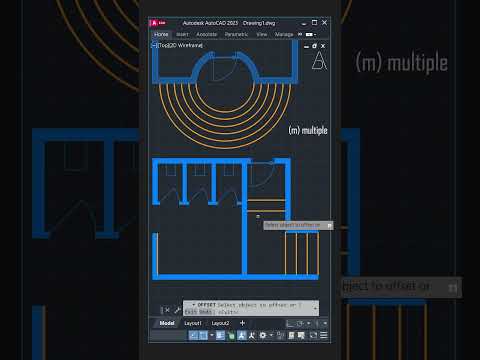The width and height of the screenshot is (480, 360).
Task: Select the Home ribbon tab
Action: pyautogui.click(x=161, y=34)
